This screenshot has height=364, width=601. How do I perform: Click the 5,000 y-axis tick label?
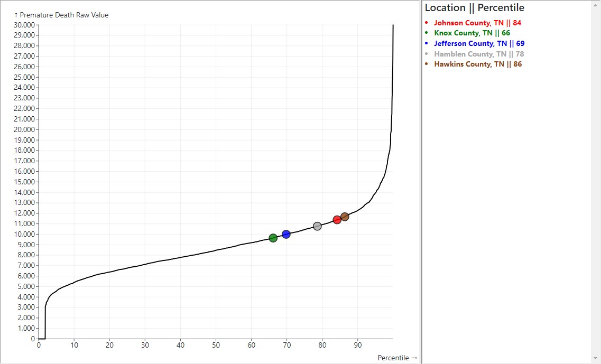[x=26, y=286]
